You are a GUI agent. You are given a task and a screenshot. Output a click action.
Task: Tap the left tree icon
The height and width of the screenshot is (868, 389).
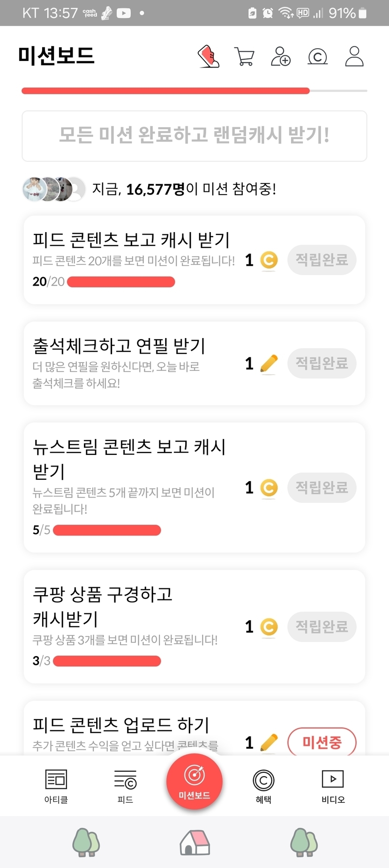click(x=86, y=842)
